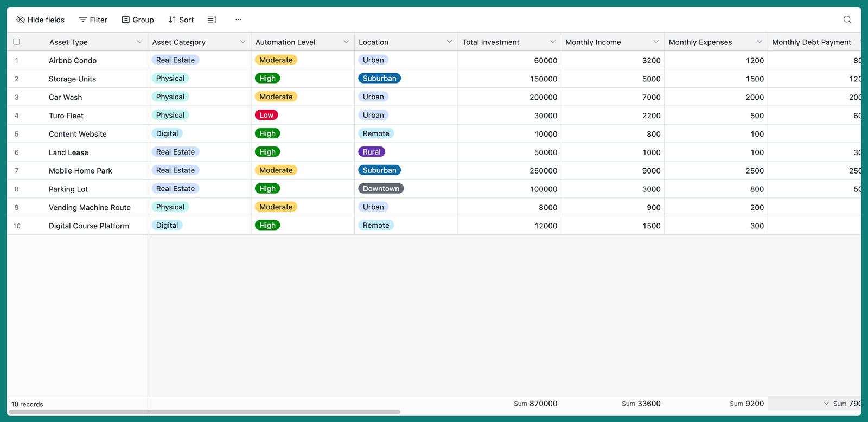Open the Monthly Expenses column dropdown
Image resolution: width=868 pixels, height=422 pixels.
point(759,42)
